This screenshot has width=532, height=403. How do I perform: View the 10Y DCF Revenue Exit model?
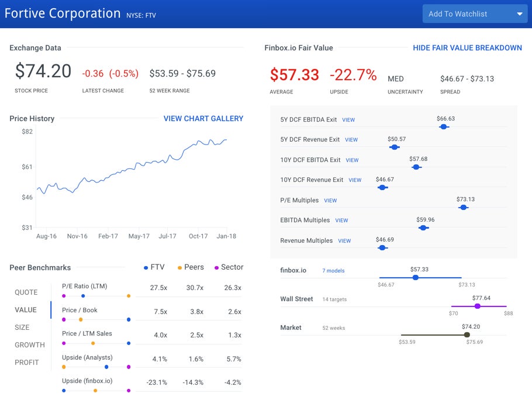tap(355, 180)
